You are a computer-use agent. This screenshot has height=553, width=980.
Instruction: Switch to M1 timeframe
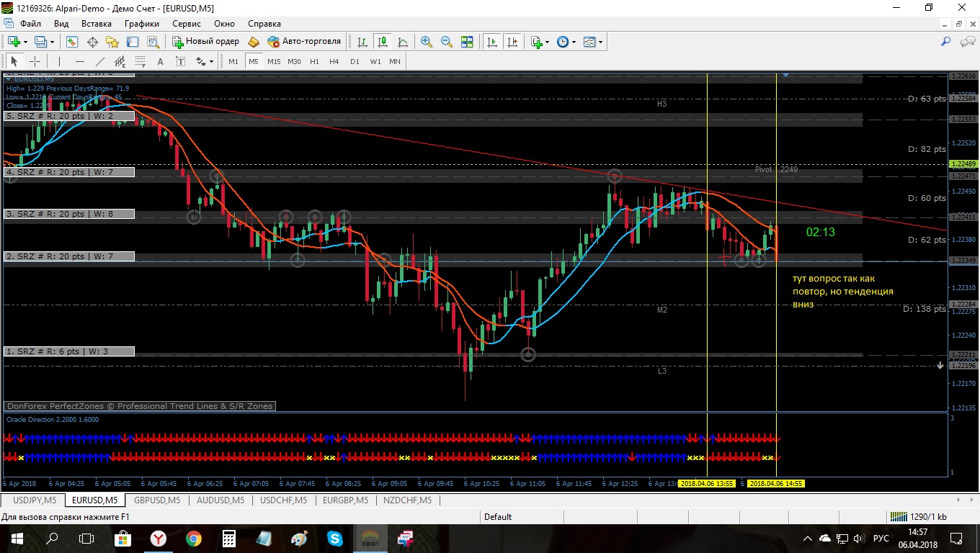point(233,61)
